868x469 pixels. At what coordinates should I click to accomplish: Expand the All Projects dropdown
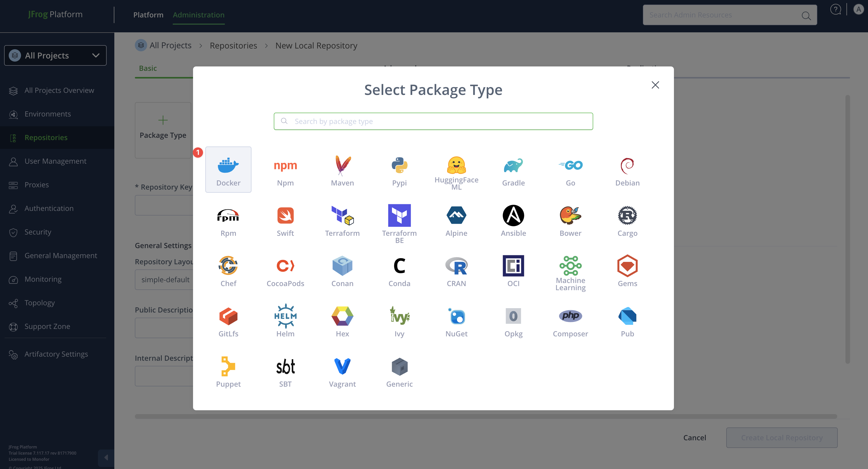point(55,56)
